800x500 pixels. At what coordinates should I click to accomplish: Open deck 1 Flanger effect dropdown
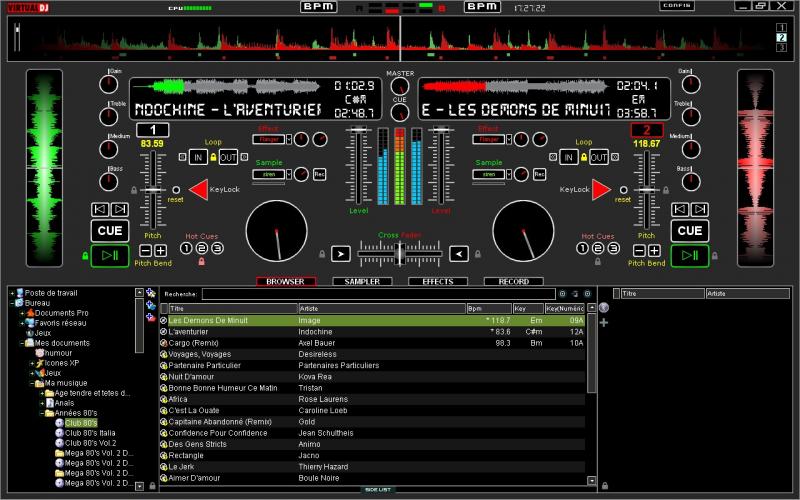(289, 139)
